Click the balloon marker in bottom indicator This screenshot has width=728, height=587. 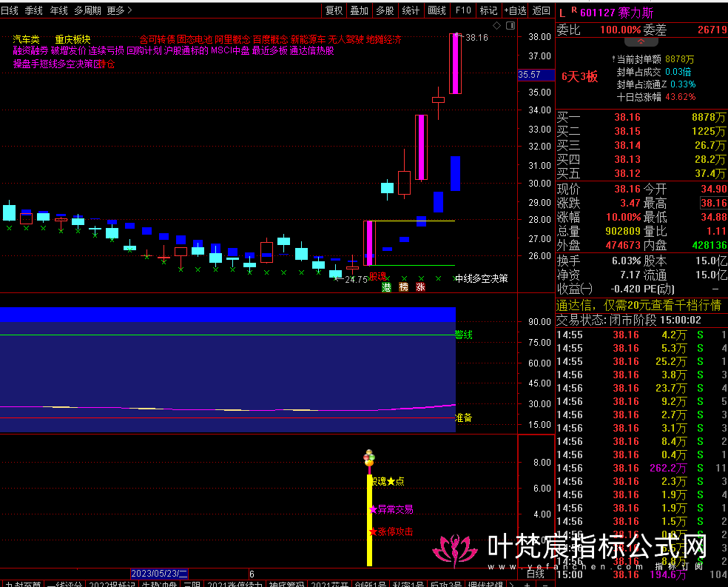tap(369, 457)
